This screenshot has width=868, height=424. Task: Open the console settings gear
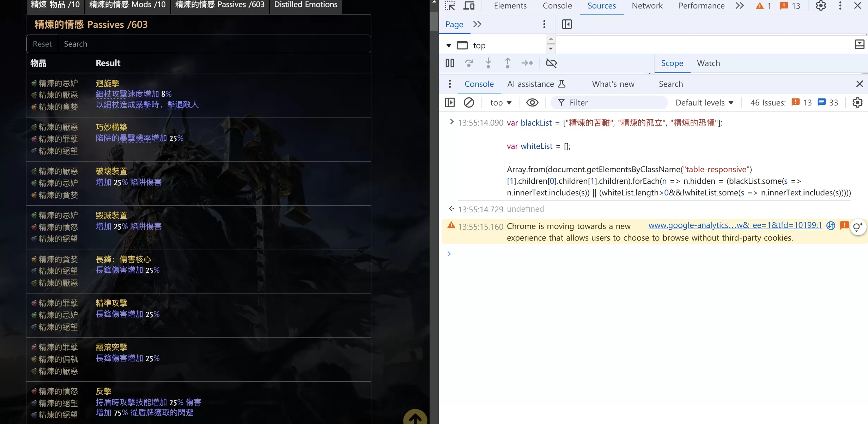(x=857, y=103)
